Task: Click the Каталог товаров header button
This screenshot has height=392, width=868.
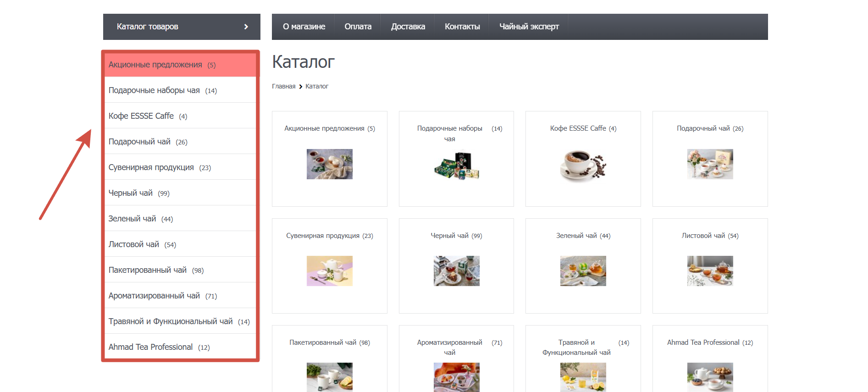Action: click(182, 27)
